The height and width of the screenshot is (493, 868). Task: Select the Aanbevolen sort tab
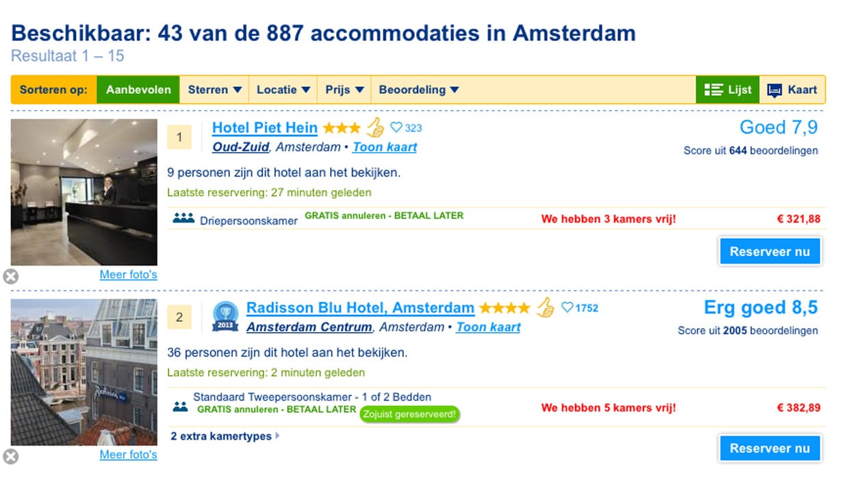138,90
